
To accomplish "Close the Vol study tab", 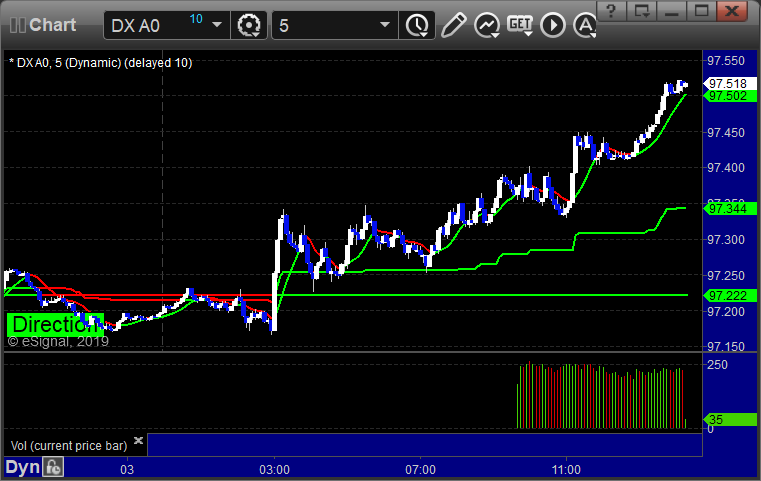I will [138, 441].
